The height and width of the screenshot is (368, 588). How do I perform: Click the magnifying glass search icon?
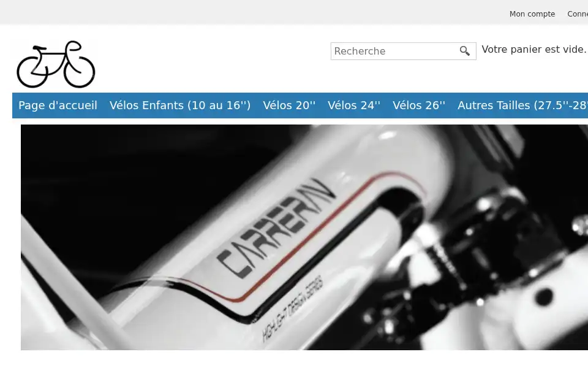465,51
